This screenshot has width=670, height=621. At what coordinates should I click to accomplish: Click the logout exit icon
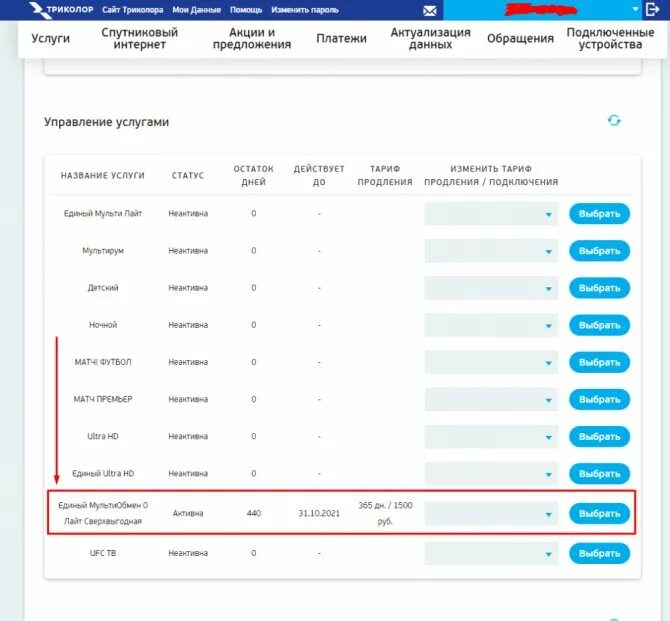click(x=652, y=9)
